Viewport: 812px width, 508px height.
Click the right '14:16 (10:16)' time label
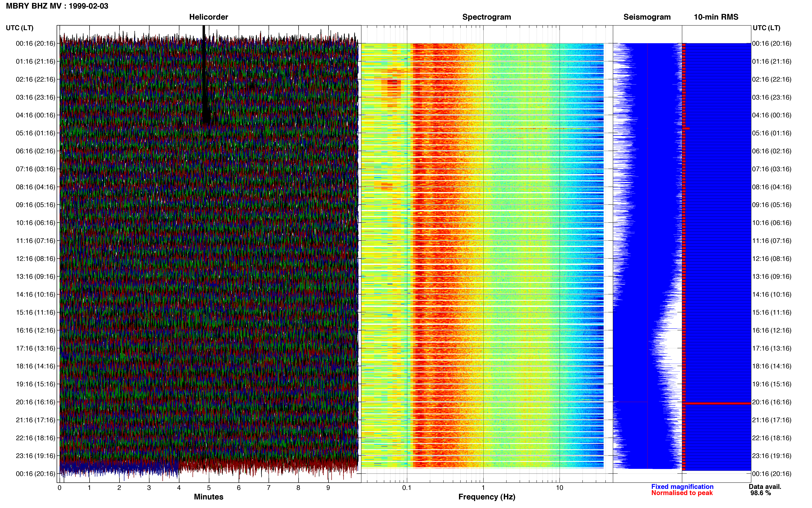click(x=772, y=295)
